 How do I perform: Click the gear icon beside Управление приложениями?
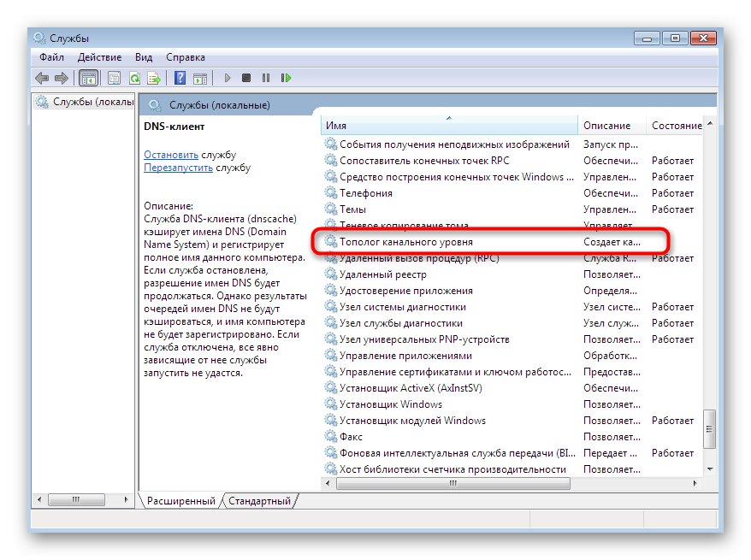point(330,355)
